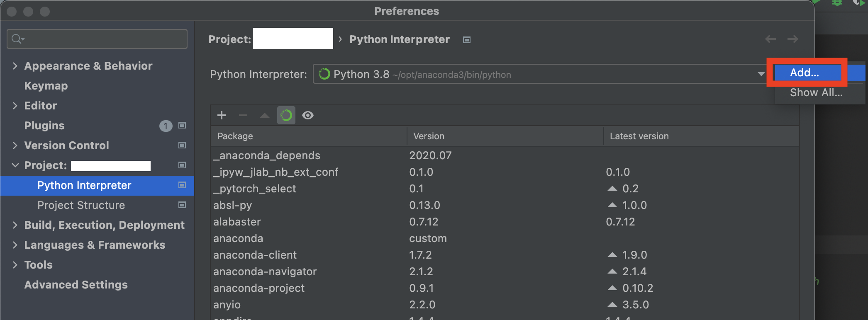Focus the settings search field

(104, 39)
